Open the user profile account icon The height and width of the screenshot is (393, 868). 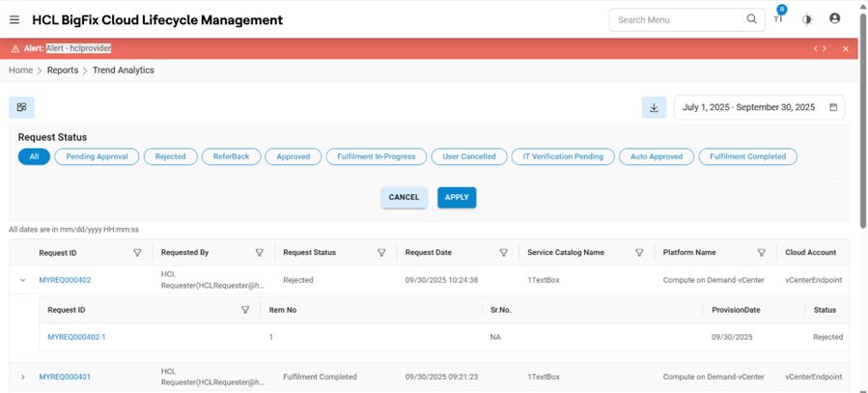click(835, 18)
